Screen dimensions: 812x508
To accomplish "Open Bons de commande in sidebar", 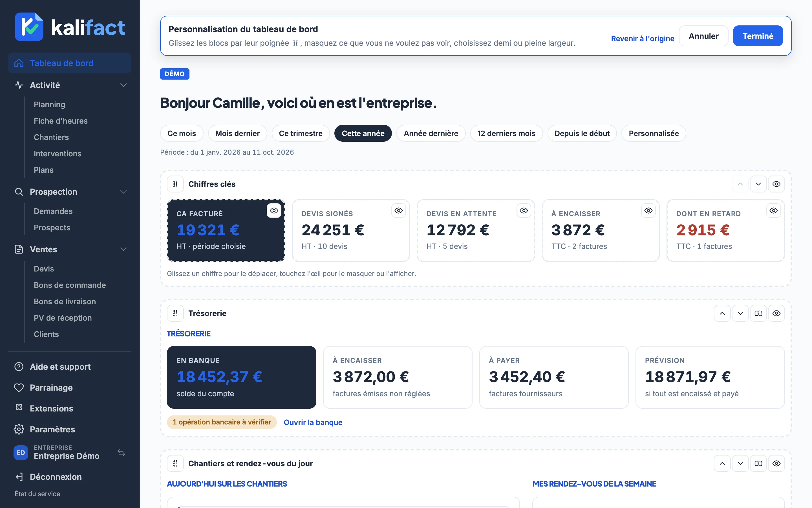I will pyautogui.click(x=70, y=285).
